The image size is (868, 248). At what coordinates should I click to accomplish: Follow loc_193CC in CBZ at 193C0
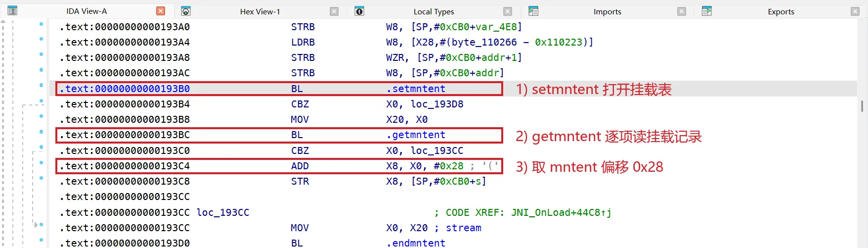pyautogui.click(x=437, y=150)
